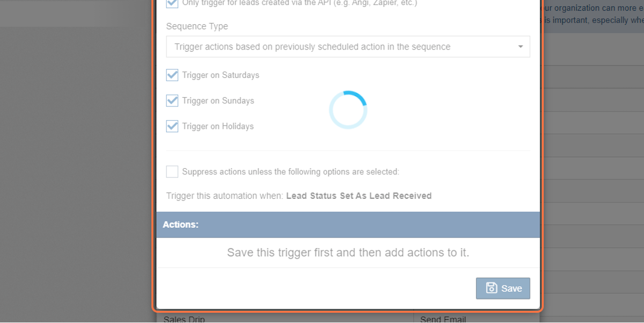The height and width of the screenshot is (323, 644).
Task: Click the 'Save this trigger first' message area
Action: 348,253
